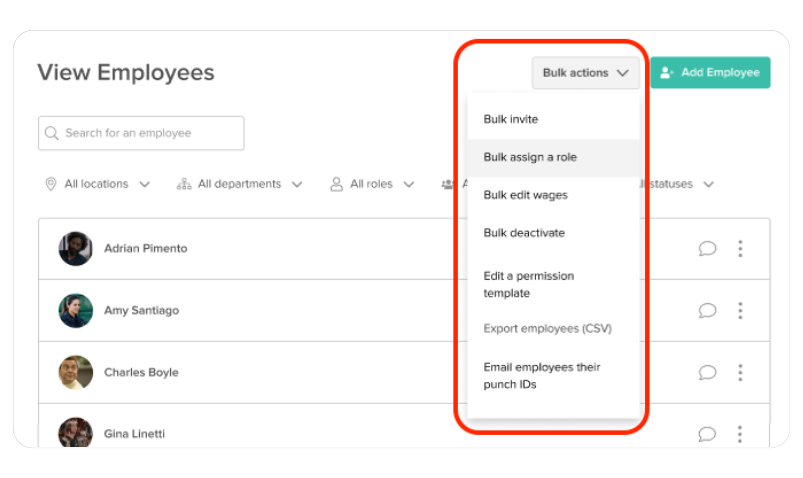Expand the All locations filter
The image size is (803, 478).
[x=97, y=184]
